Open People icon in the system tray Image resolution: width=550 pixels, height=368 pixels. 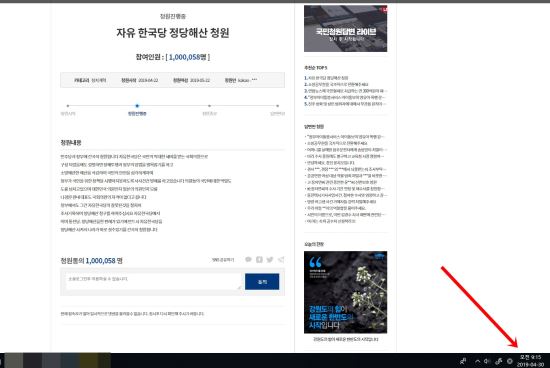click(x=463, y=361)
